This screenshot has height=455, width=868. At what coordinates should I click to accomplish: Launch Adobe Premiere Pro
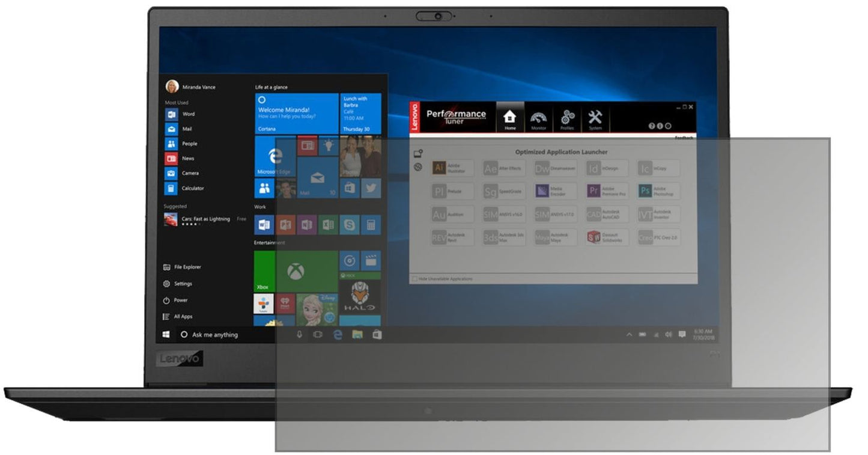click(x=607, y=191)
